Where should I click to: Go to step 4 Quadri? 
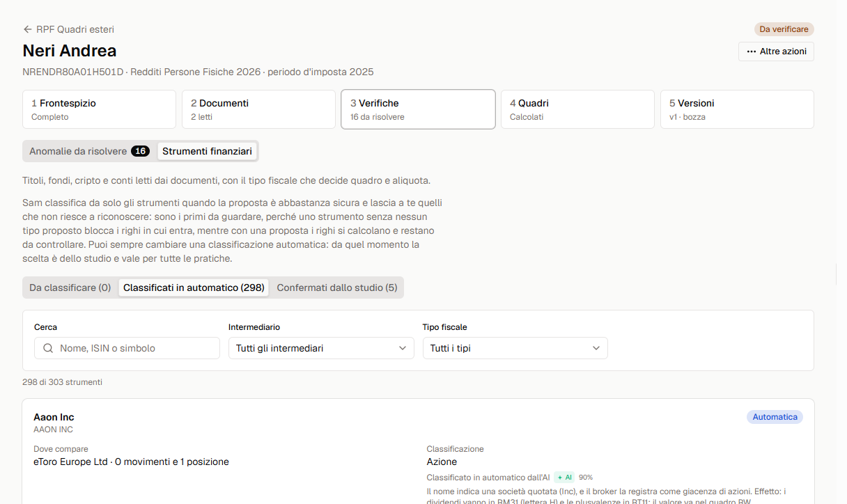tap(577, 109)
